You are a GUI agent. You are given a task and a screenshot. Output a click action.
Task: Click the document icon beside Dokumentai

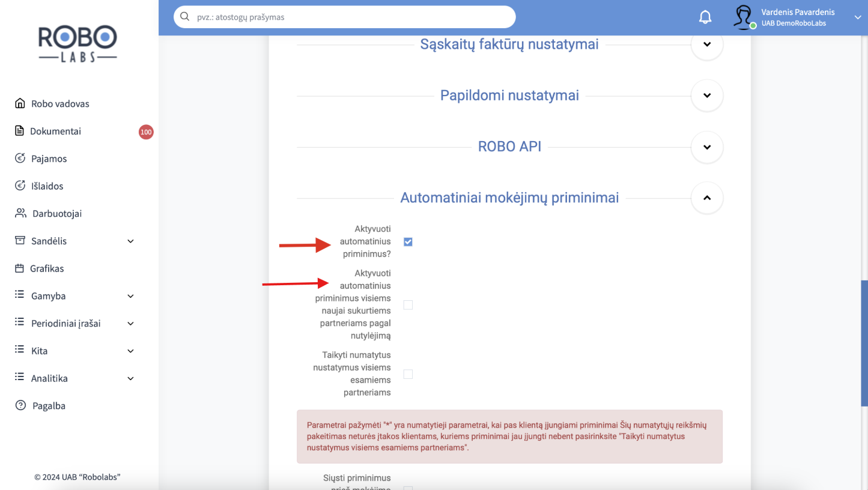[x=20, y=131]
